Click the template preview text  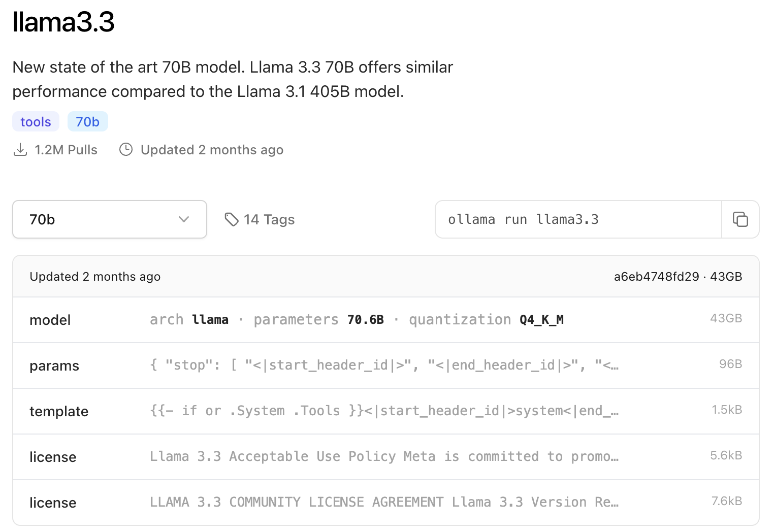[383, 411]
